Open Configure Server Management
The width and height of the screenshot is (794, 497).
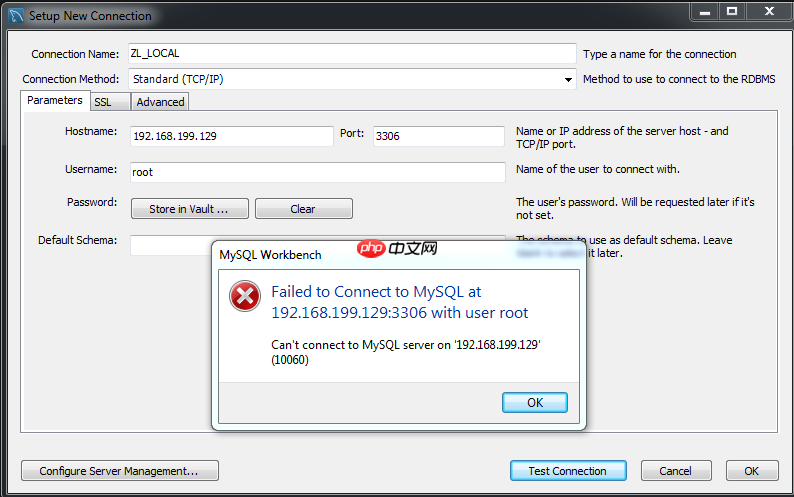point(120,471)
